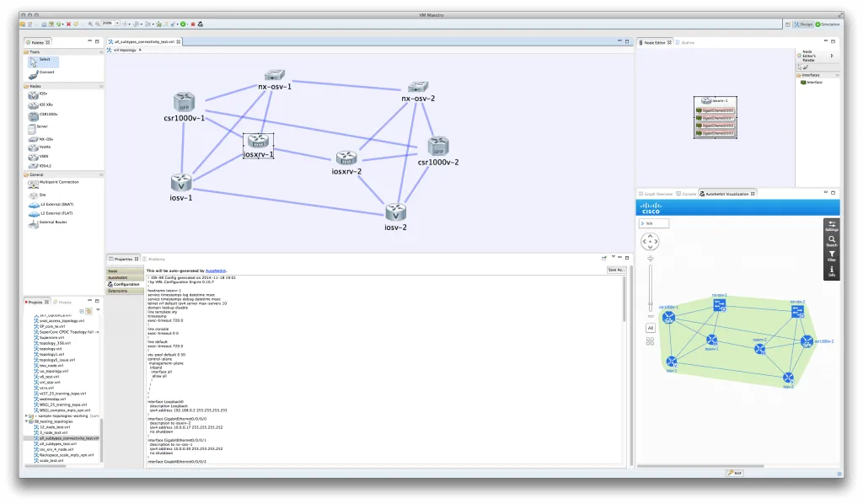
Task: Click the zoom in magnifier toolbar icon
Action: point(90,24)
